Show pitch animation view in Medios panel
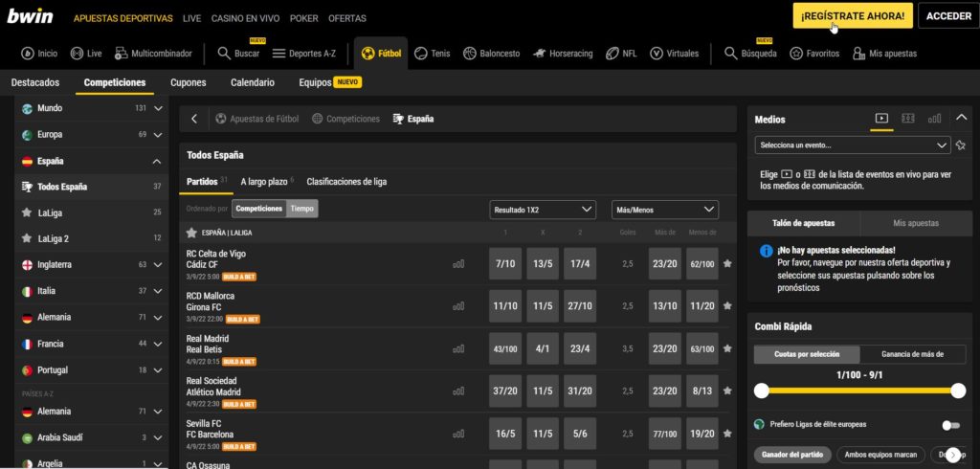The width and height of the screenshot is (980, 469). point(908,118)
